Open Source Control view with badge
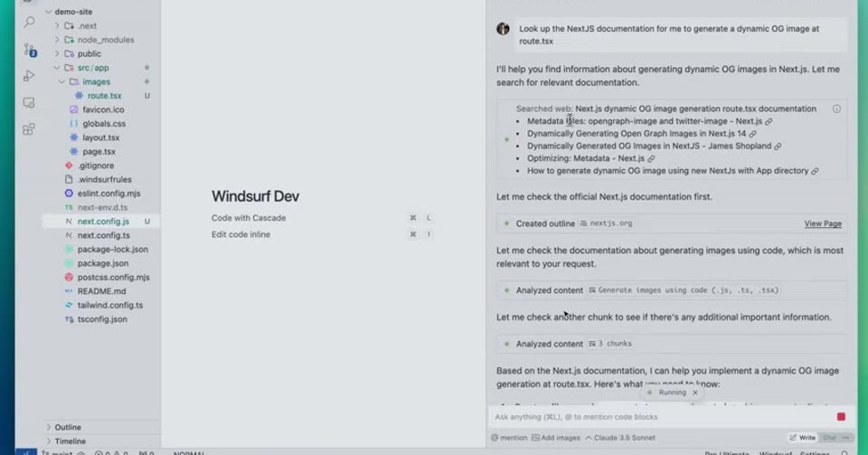 coord(29,50)
